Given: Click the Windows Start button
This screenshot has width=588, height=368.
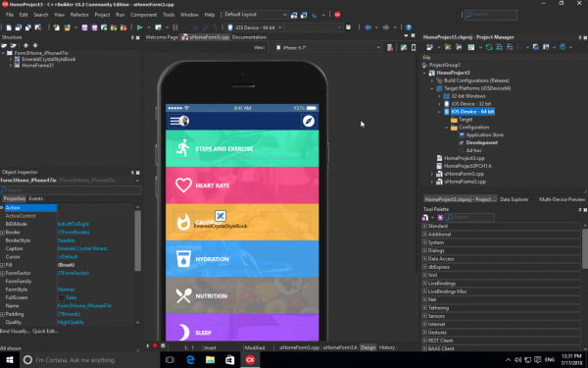Looking at the screenshot, I should (10, 360).
